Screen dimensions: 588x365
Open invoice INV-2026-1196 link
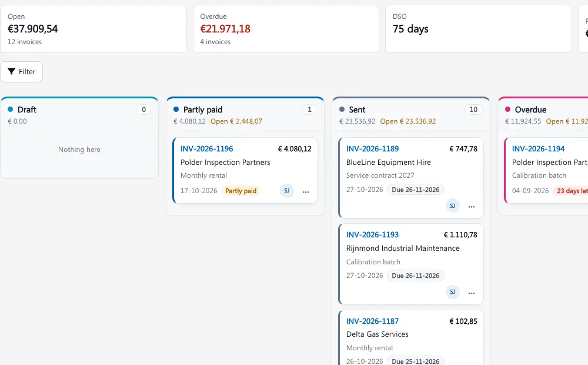[206, 149]
